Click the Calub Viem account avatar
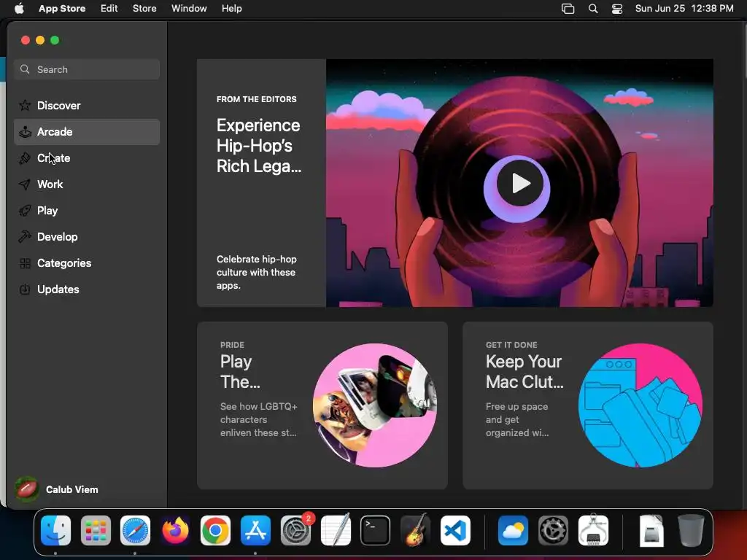The height and width of the screenshot is (560, 747). pos(27,489)
